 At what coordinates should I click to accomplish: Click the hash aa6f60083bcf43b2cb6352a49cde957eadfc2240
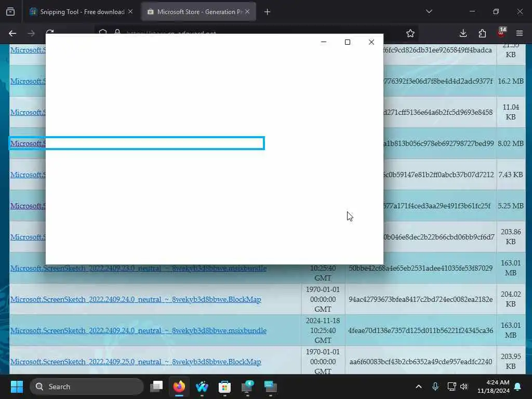click(421, 362)
